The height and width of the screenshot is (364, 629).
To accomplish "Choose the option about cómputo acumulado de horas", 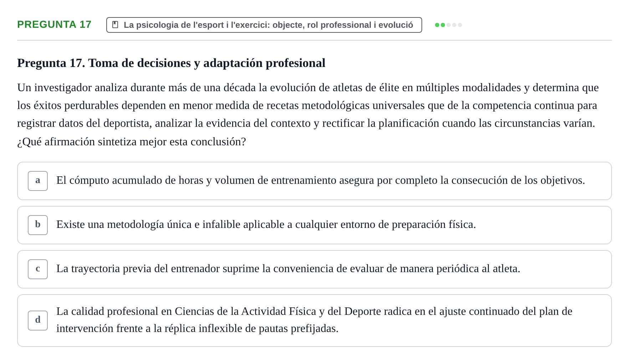I will pos(314,181).
